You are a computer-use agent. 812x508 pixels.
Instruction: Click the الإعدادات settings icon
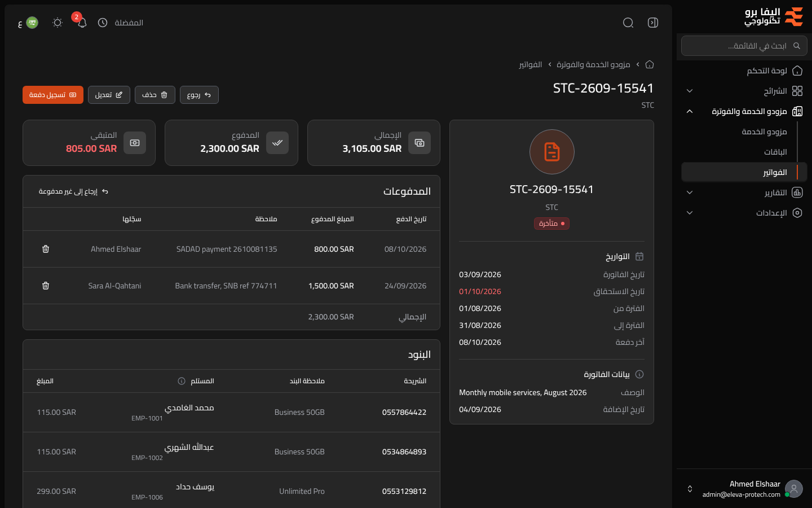click(x=797, y=213)
